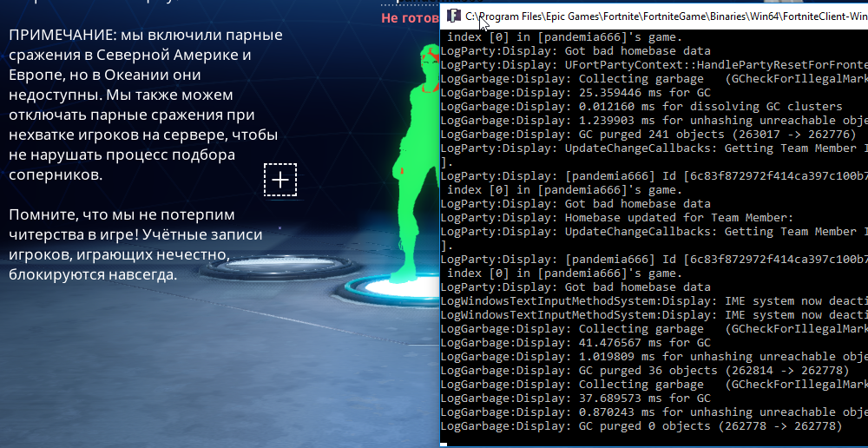
Task: Click the '41.476567 ms for GC' log line
Action: pos(575,343)
